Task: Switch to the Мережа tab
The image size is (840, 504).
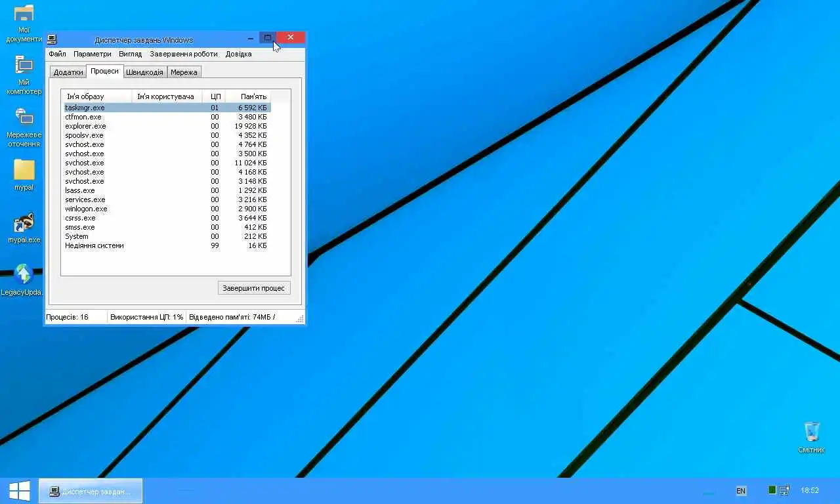Action: (184, 72)
